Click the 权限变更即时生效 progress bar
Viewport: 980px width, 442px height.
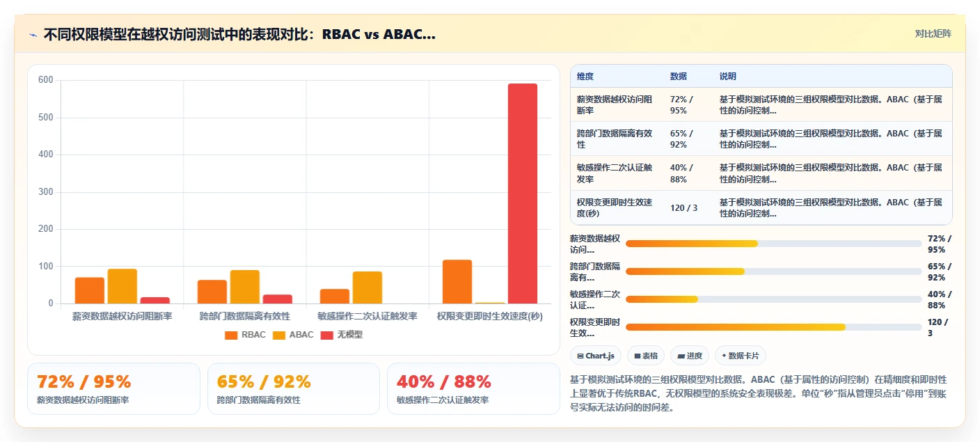pyautogui.click(x=773, y=327)
